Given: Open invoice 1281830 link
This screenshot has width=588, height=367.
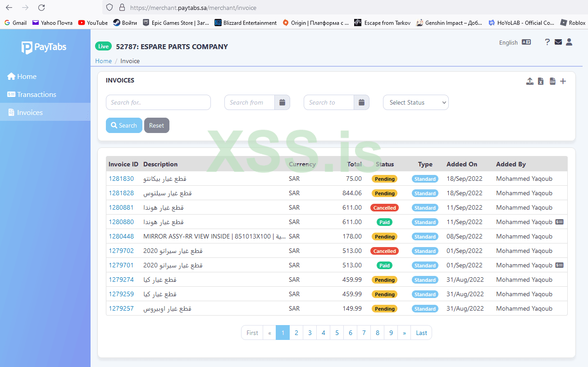Looking at the screenshot, I should pos(121,179).
